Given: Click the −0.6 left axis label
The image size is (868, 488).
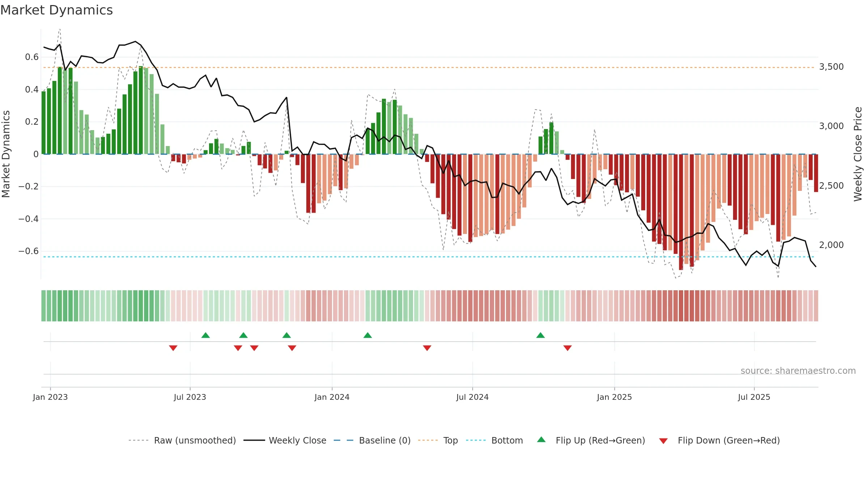Looking at the screenshot, I should (29, 251).
